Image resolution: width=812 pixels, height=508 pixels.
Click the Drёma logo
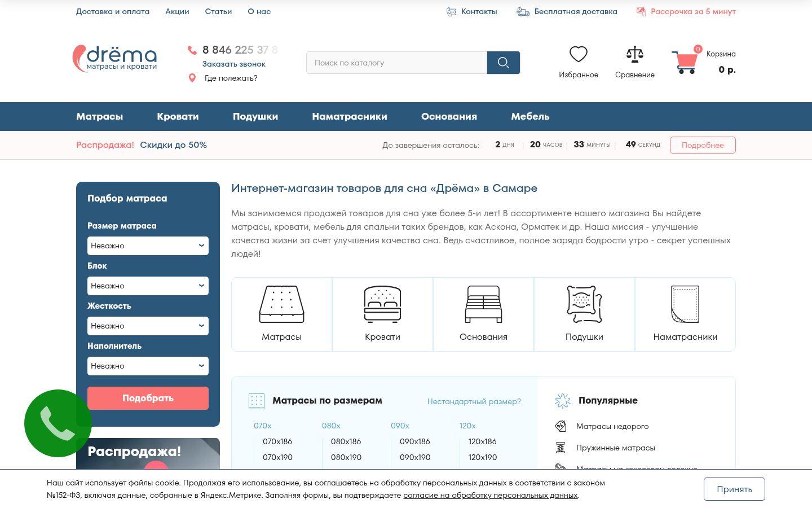115,58
